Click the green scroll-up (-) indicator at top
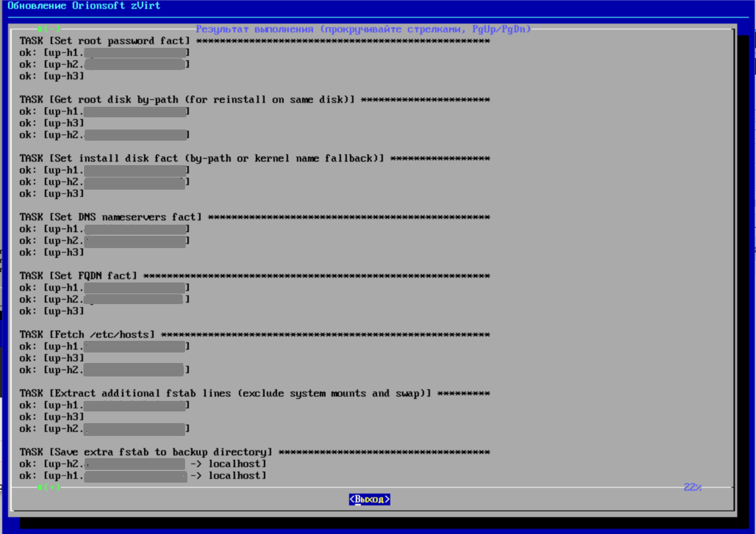 pyautogui.click(x=49, y=29)
